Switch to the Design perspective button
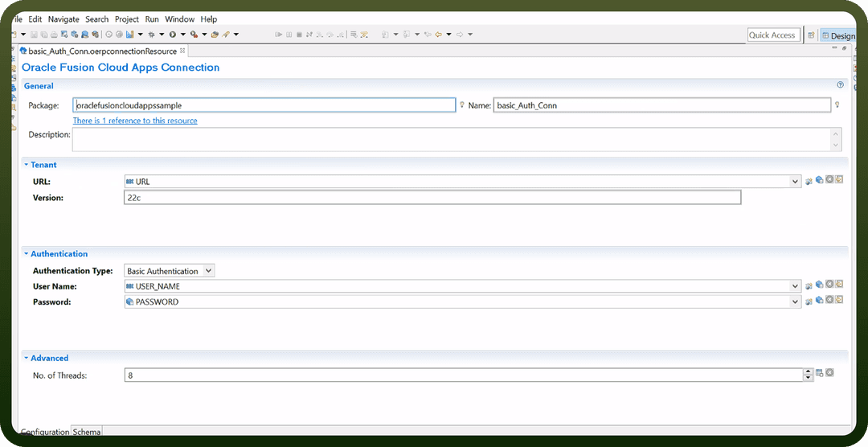The width and height of the screenshot is (868, 447). 838,35
